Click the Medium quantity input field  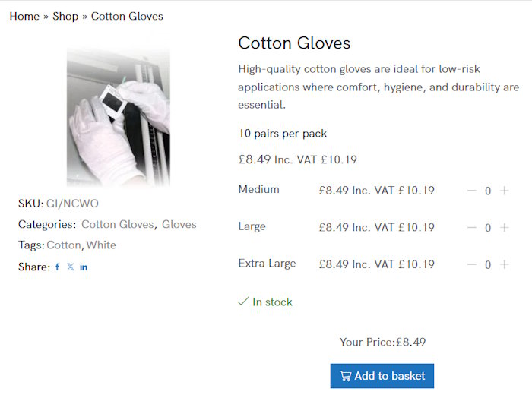[x=488, y=191]
